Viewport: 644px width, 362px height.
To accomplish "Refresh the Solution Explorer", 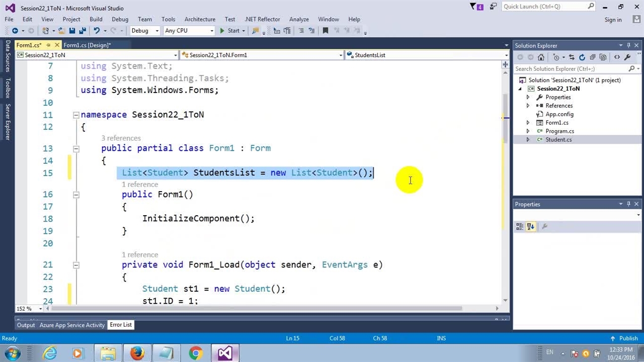I will [582, 57].
